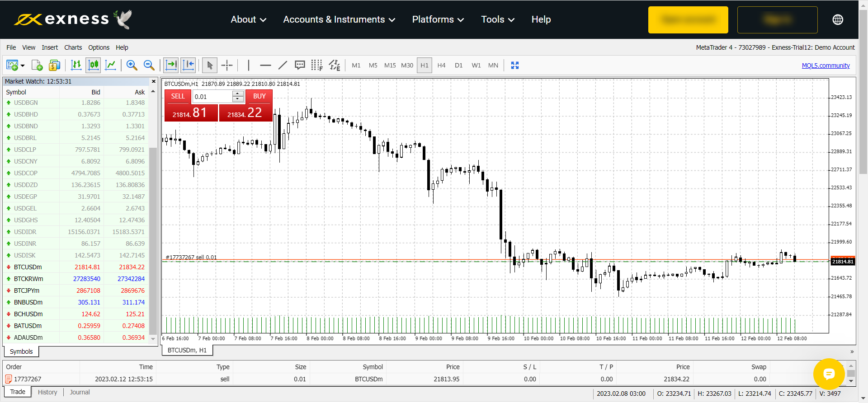868x403 pixels.
Task: Switch to line chart view
Action: tap(111, 66)
